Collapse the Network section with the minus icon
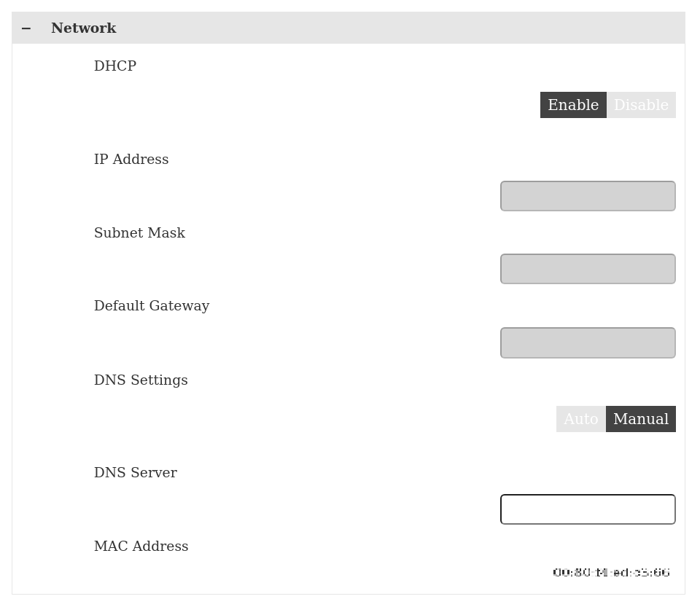 tap(26, 28)
